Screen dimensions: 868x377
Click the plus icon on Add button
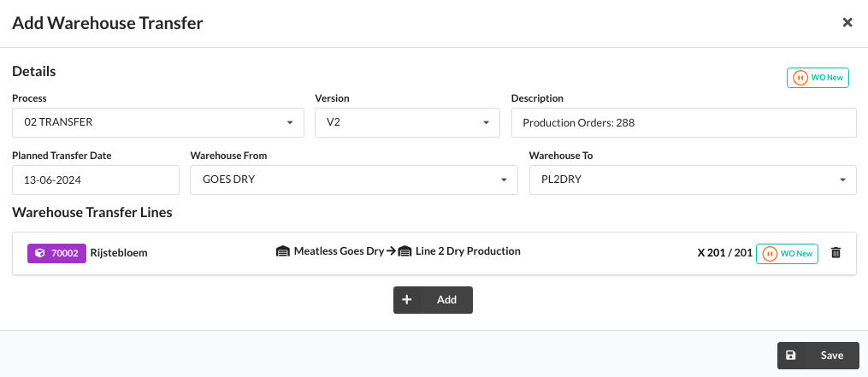point(407,300)
